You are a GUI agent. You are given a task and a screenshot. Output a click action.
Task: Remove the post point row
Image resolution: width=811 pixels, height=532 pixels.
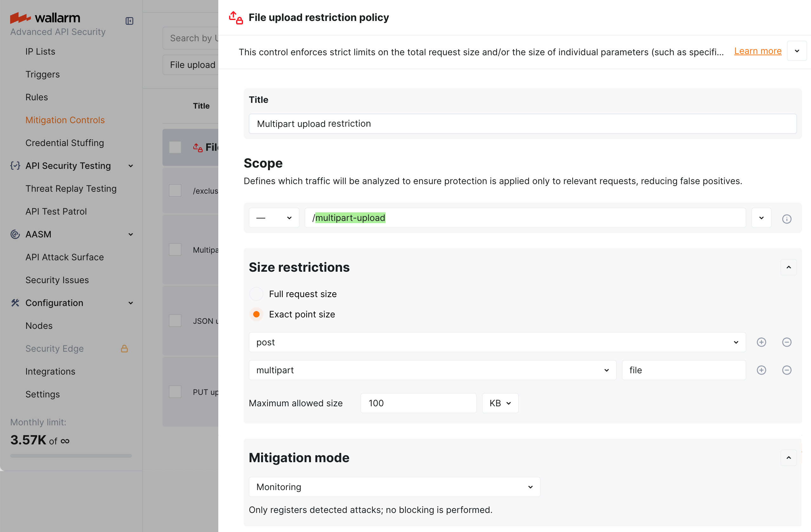(x=787, y=342)
